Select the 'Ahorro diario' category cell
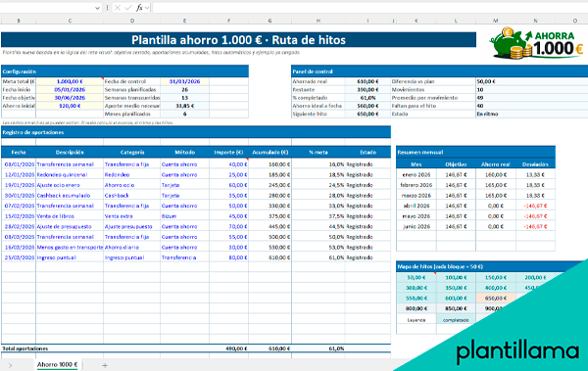Image resolution: width=588 pixels, height=371 pixels. [x=132, y=248]
